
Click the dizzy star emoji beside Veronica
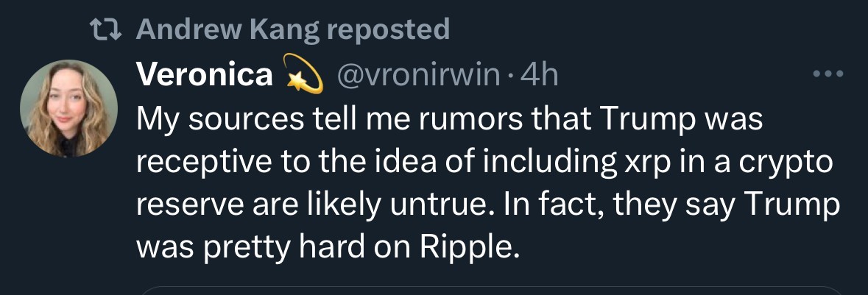click(x=302, y=75)
